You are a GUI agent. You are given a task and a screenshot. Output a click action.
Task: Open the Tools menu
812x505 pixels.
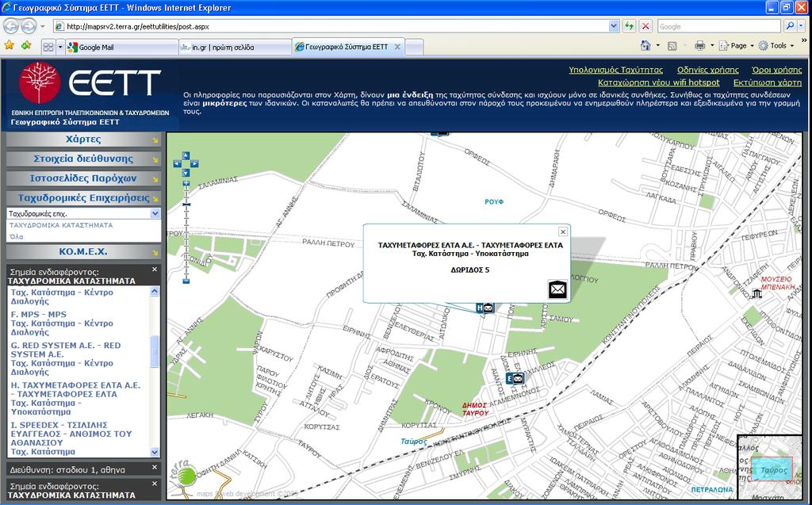click(776, 45)
